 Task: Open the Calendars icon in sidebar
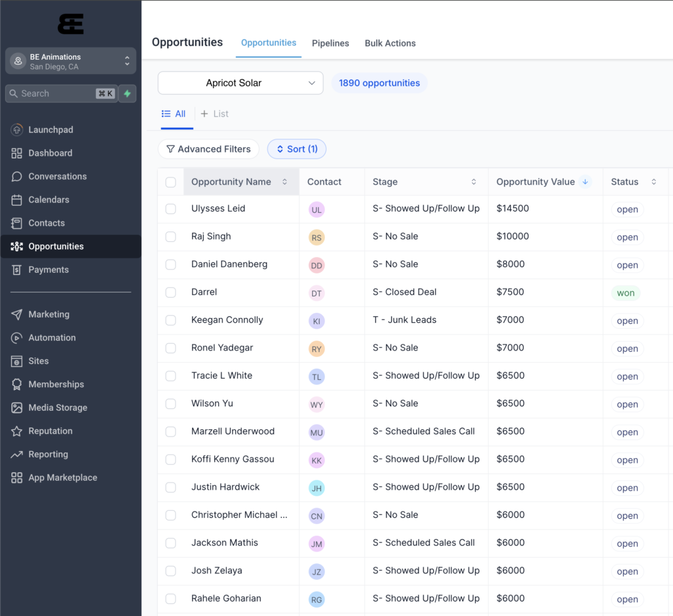tap(16, 200)
